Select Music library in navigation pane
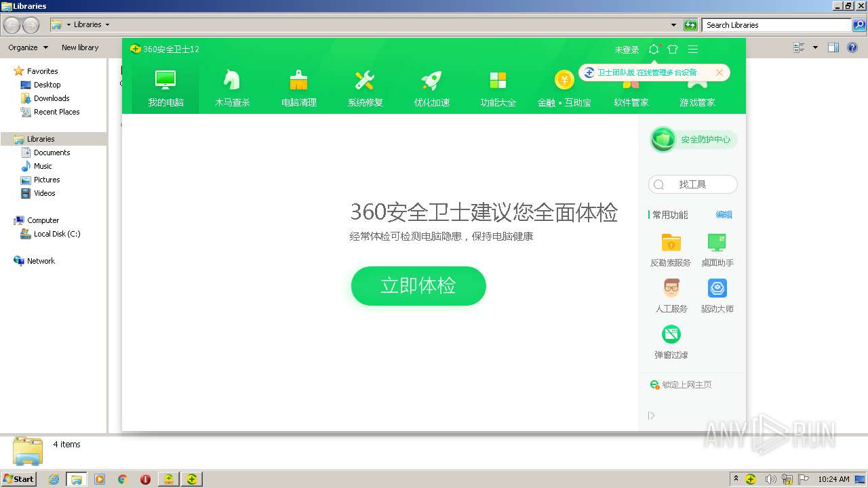868x488 pixels. click(43, 166)
